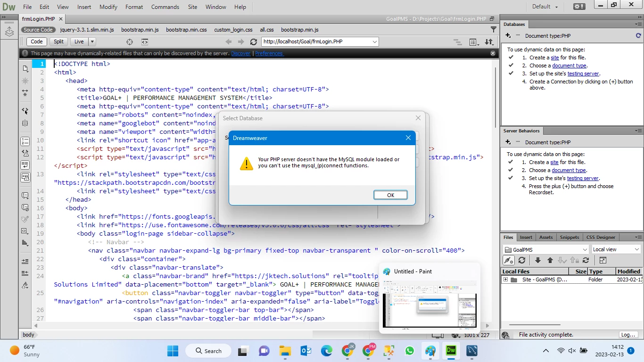644x362 pixels.
Task: Toggle Syntax Error Alerts icon
Action: click(25, 177)
